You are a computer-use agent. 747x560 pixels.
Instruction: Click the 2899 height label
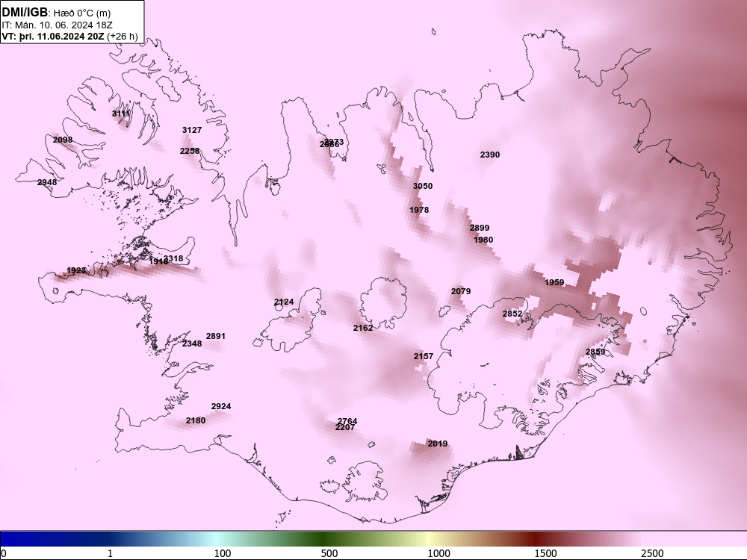[480, 228]
